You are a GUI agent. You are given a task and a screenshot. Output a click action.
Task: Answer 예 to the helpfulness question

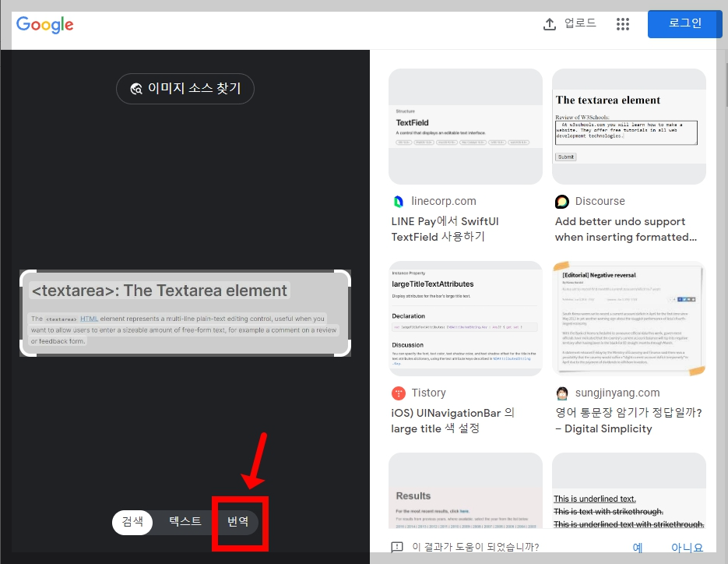[637, 547]
